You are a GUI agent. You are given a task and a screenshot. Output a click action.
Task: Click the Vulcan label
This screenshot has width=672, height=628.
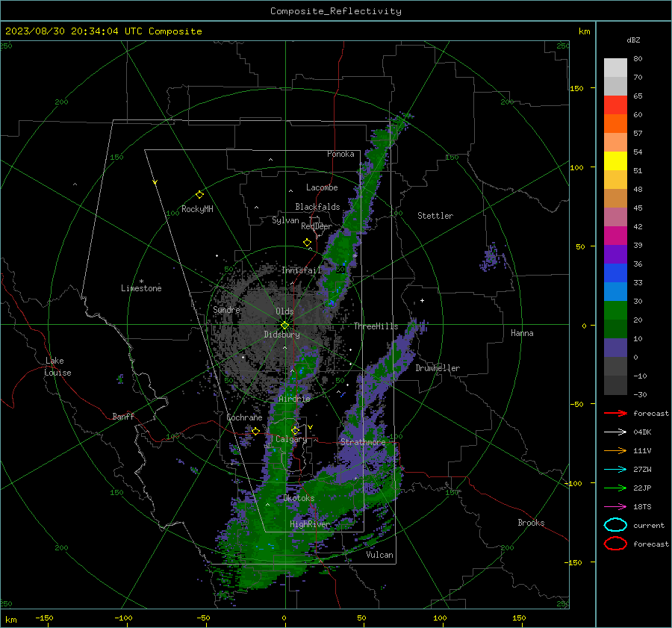(380, 555)
